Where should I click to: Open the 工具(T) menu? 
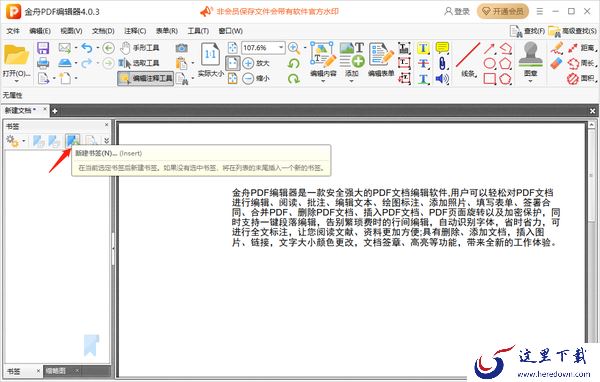tap(198, 31)
